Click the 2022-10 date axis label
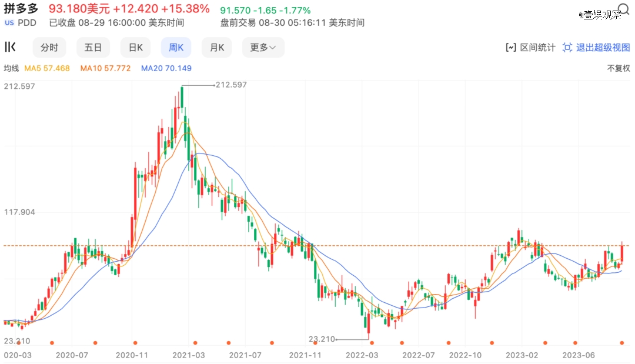 [465, 355]
